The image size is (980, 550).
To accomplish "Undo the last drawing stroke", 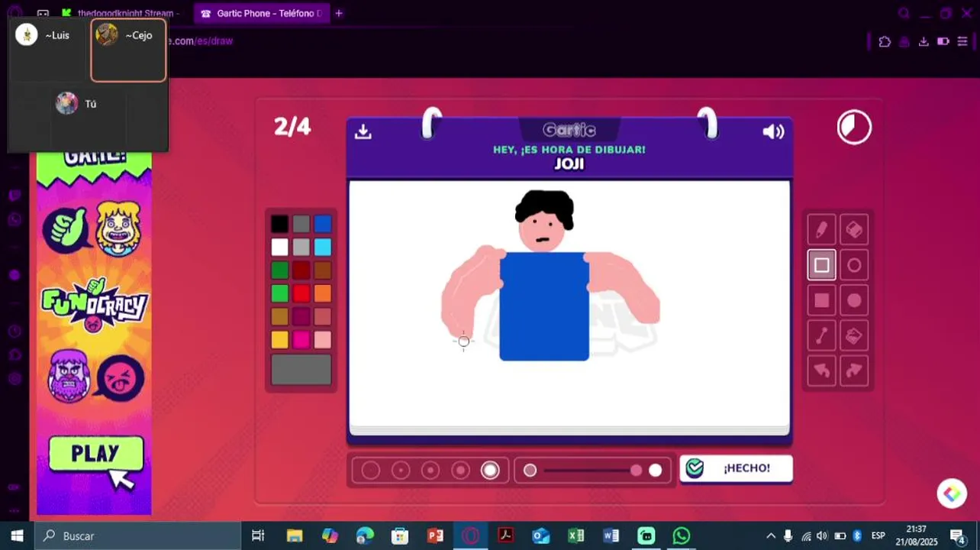I will (x=821, y=370).
